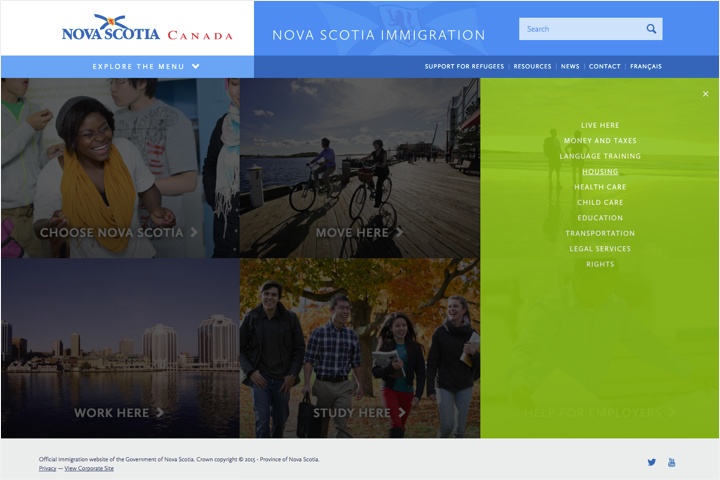
Task: Close the green Live Here submenu panel
Action: coord(705,94)
